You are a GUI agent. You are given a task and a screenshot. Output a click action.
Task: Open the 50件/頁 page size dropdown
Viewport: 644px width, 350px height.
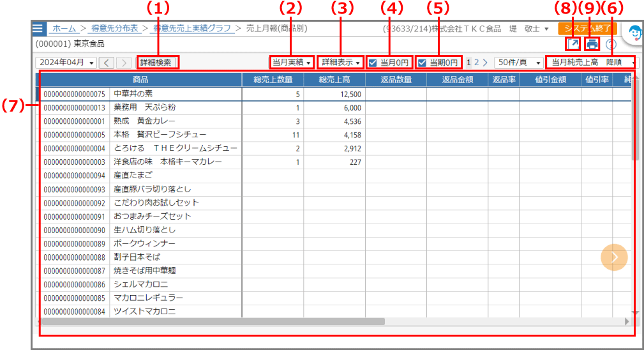point(519,63)
